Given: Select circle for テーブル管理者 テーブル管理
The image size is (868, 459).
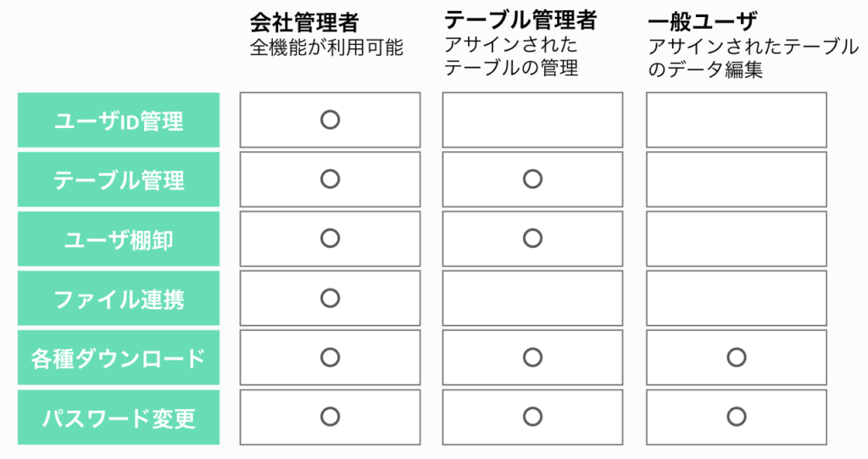Looking at the screenshot, I should [532, 179].
